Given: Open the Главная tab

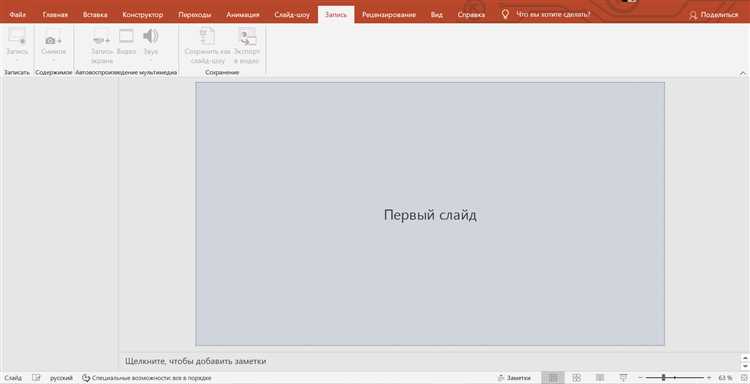Looking at the screenshot, I should point(55,15).
